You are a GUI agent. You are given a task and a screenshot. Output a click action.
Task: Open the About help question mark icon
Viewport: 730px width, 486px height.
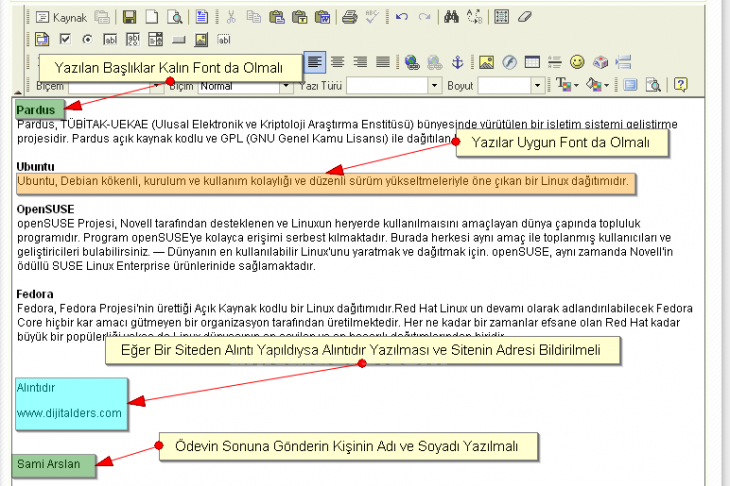[681, 85]
